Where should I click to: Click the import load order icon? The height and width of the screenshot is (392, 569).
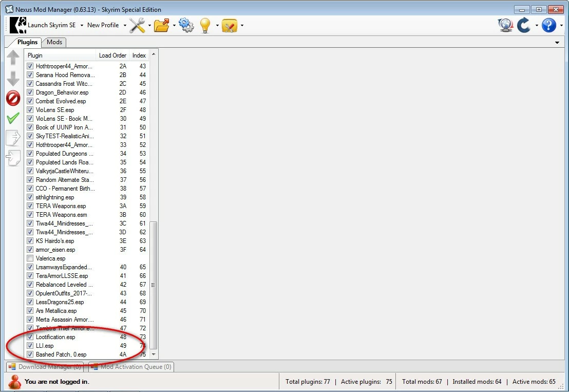tap(13, 158)
